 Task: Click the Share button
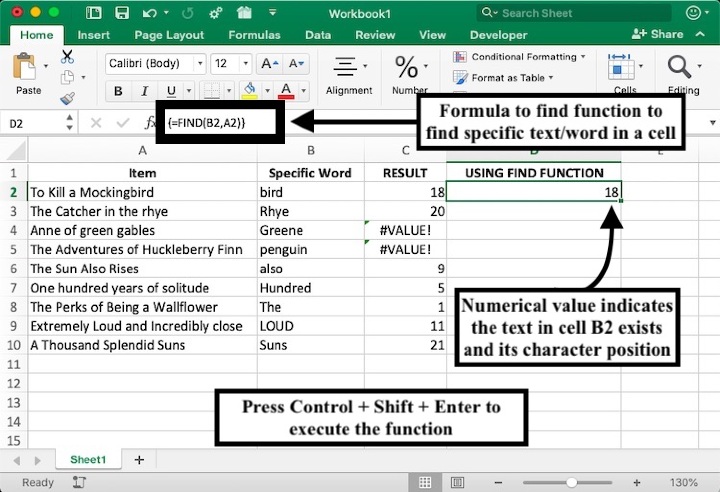pos(658,34)
